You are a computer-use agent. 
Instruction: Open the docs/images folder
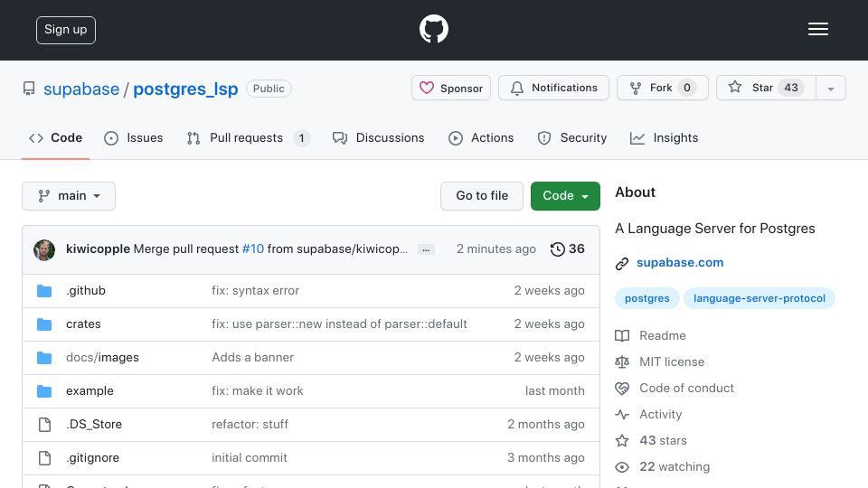(102, 358)
